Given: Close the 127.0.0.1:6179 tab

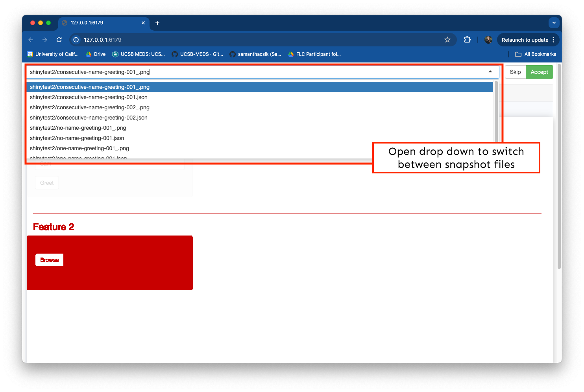Looking at the screenshot, I should click(x=143, y=23).
